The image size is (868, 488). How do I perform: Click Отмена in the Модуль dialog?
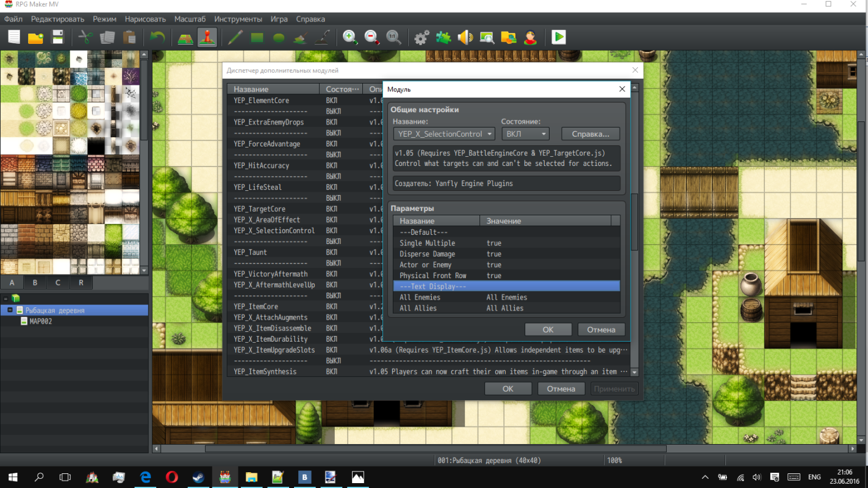[x=601, y=329]
